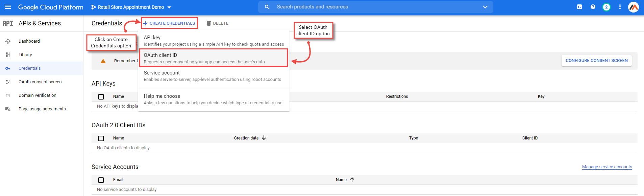This screenshot has width=644, height=196.
Task: Expand the search bar dropdown chevron
Action: [x=485, y=7]
